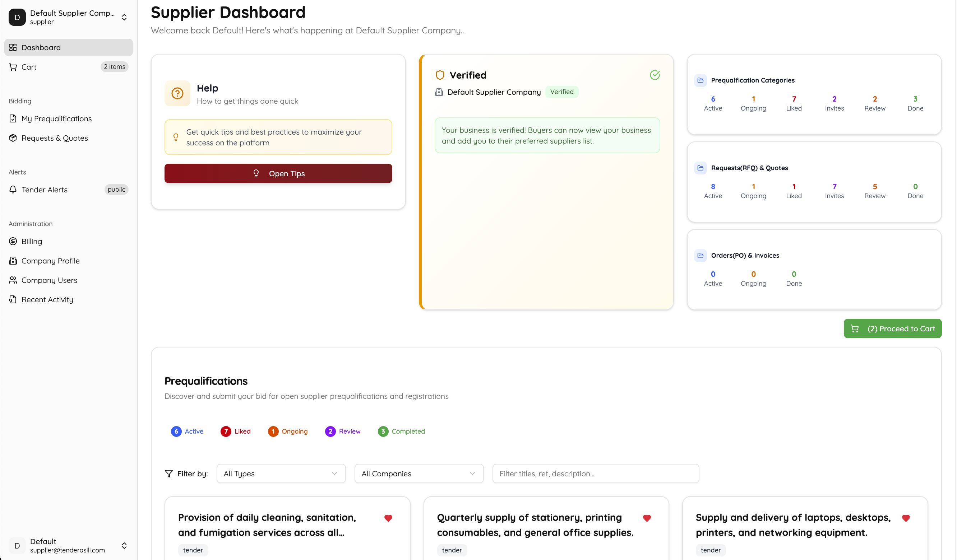Click the Cart icon in sidebar
Image resolution: width=957 pixels, height=560 pixels.
pos(13,67)
